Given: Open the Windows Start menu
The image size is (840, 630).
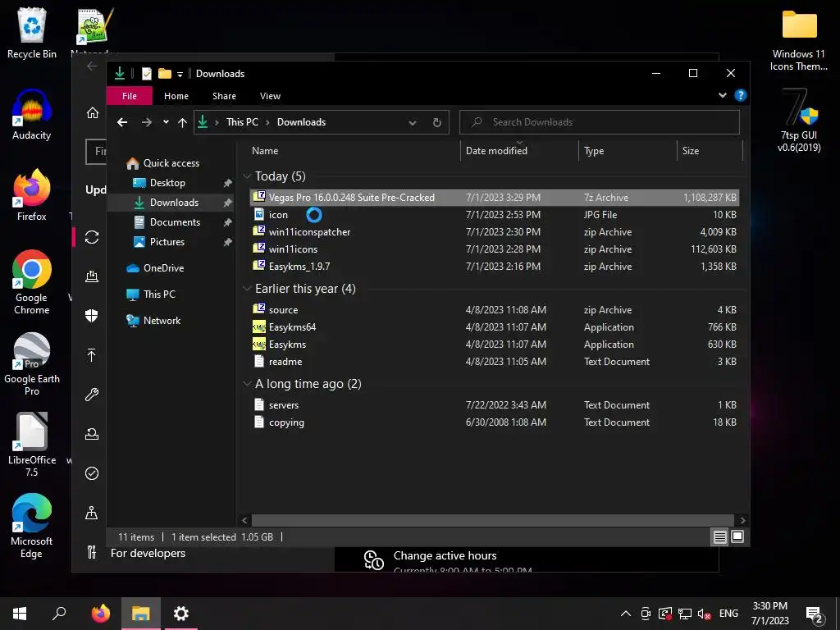Looking at the screenshot, I should (x=20, y=614).
